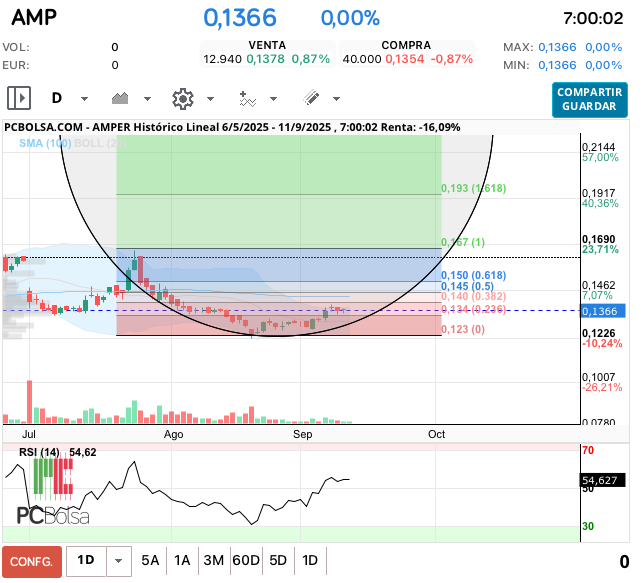Image resolution: width=643 pixels, height=583 pixels.
Task: Open the CONFG. button
Action: 32,561
